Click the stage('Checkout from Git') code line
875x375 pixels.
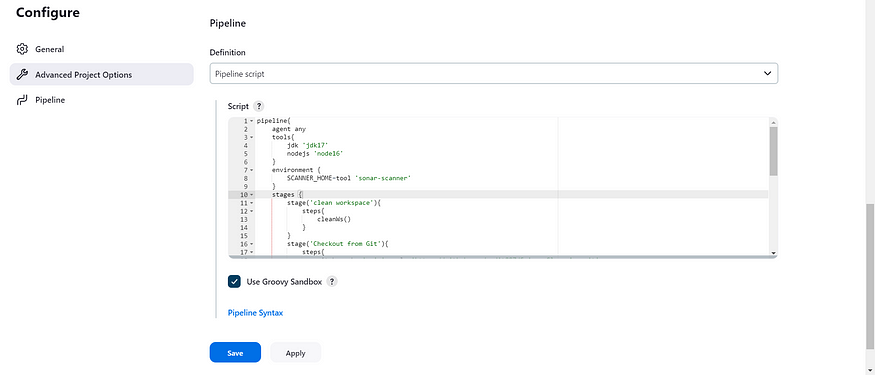[337, 244]
